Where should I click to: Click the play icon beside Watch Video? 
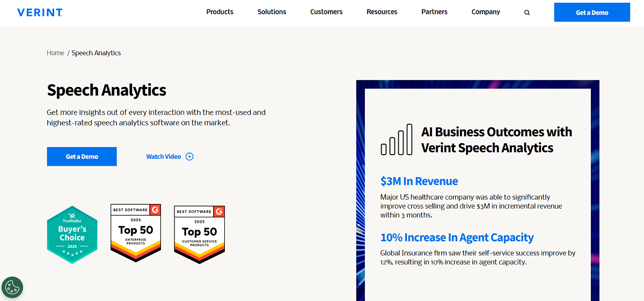pos(189,157)
